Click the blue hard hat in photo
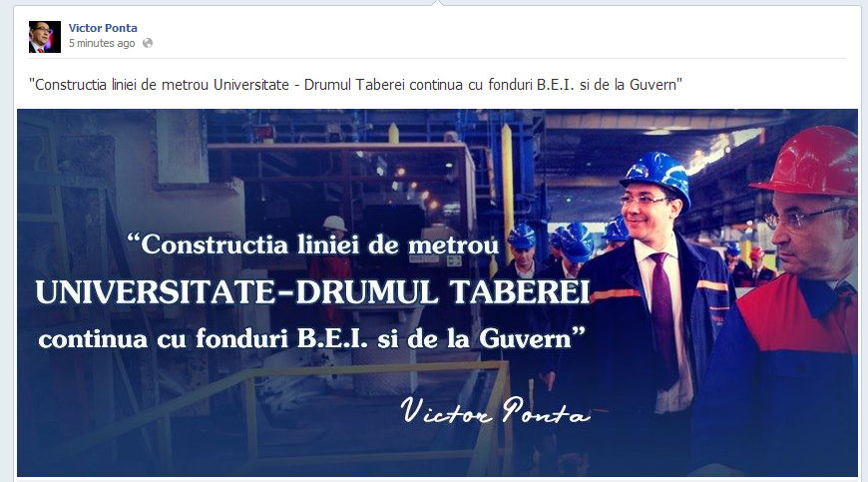The height and width of the screenshot is (482, 868). click(657, 176)
